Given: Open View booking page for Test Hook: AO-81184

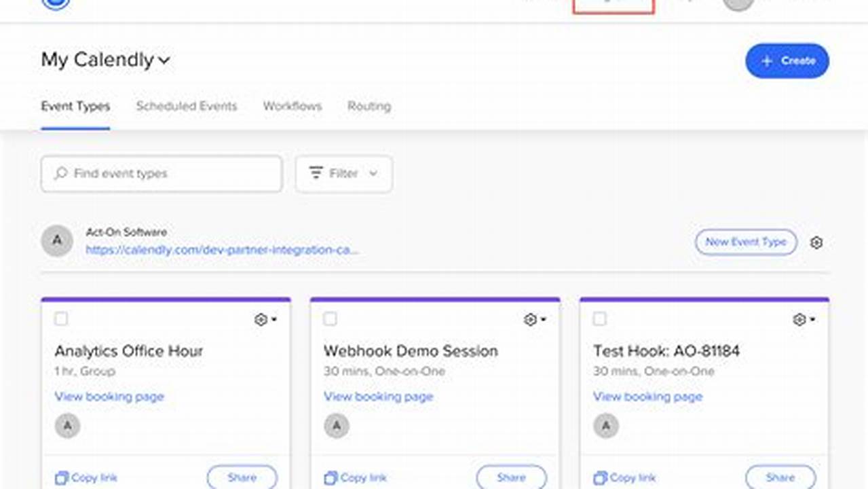Looking at the screenshot, I should 647,397.
